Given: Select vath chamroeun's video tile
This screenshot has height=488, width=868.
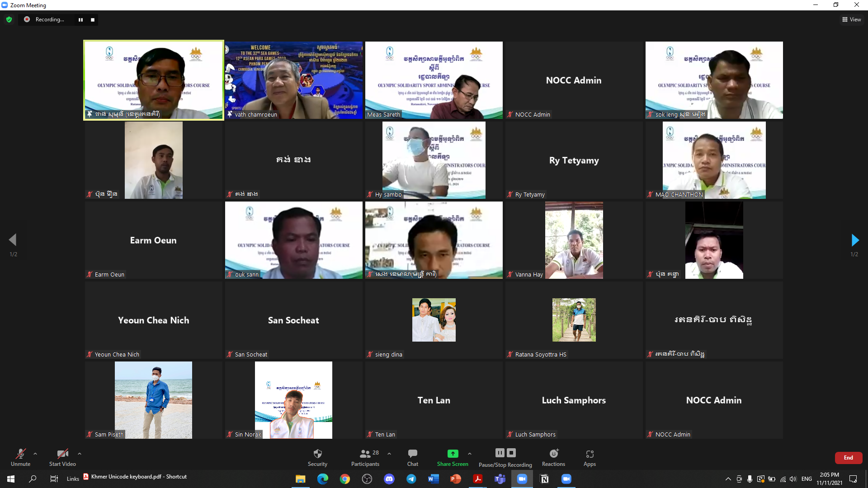Looking at the screenshot, I should [294, 80].
